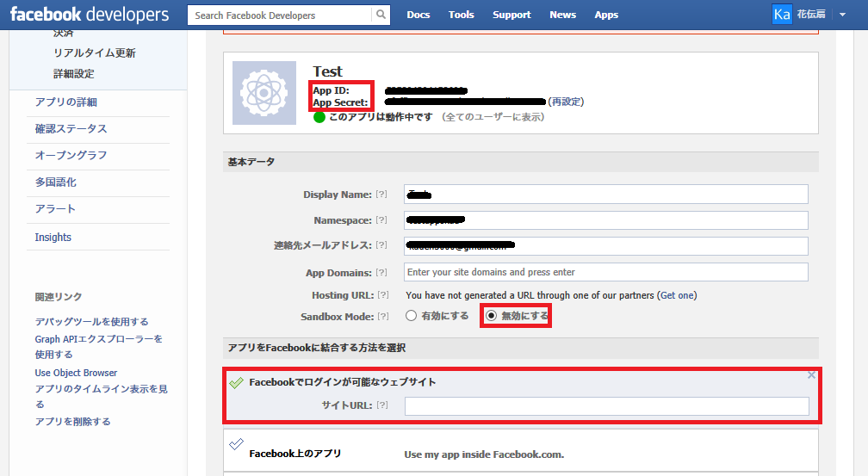The image size is (868, 476).
Task: Open the News menu
Action: [562, 15]
